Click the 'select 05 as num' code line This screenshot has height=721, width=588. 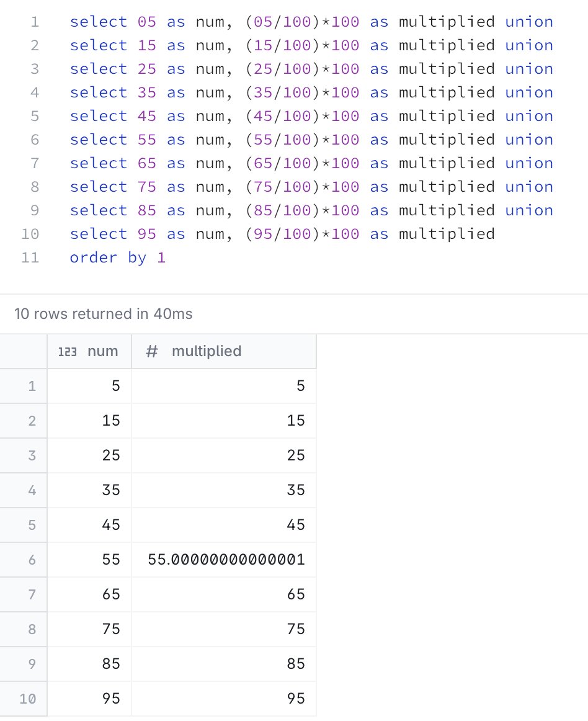click(311, 22)
